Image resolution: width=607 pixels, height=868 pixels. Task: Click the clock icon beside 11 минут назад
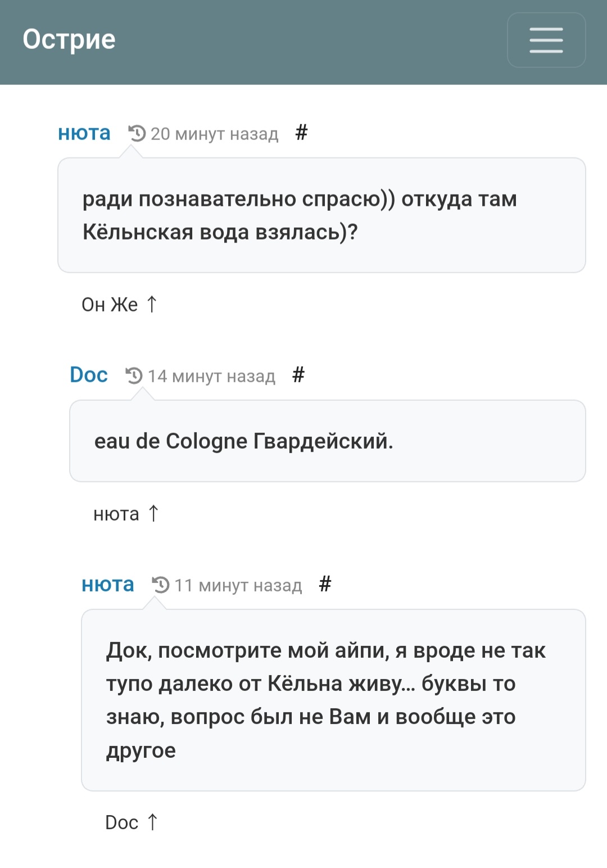161,585
